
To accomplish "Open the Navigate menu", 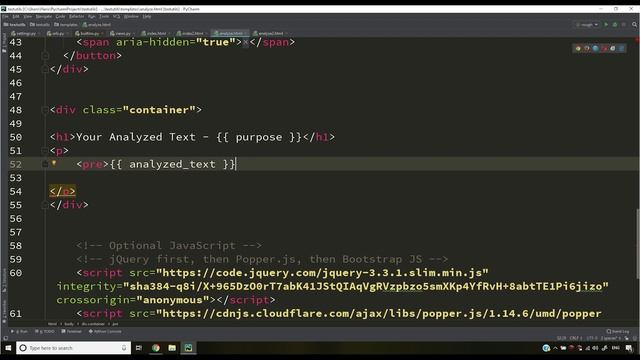I will [x=44, y=16].
